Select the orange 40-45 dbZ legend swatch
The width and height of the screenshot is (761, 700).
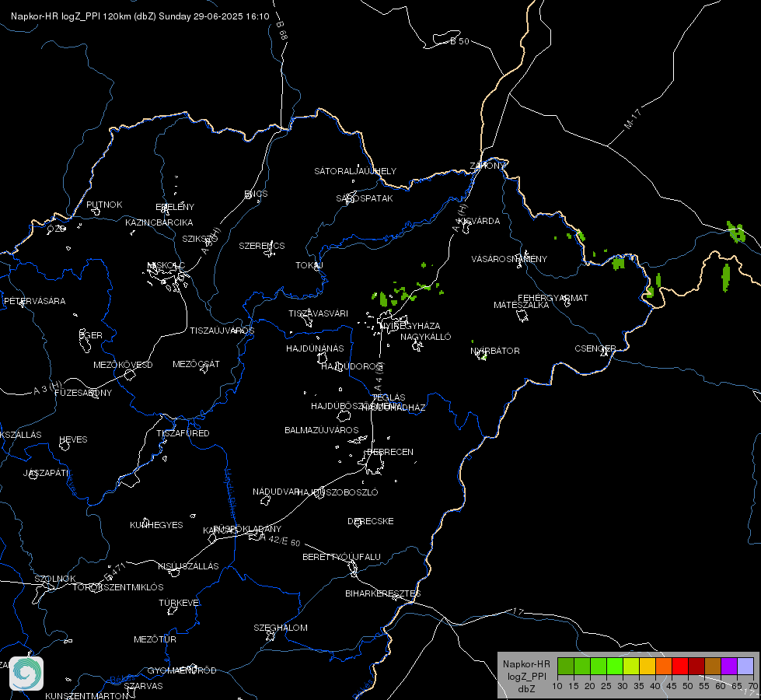(x=664, y=667)
